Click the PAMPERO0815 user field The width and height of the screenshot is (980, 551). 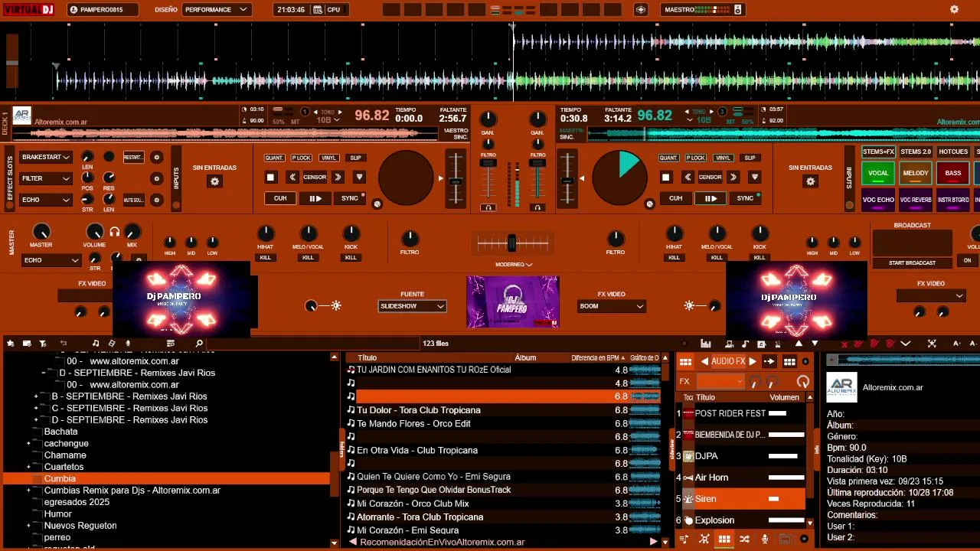point(103,10)
